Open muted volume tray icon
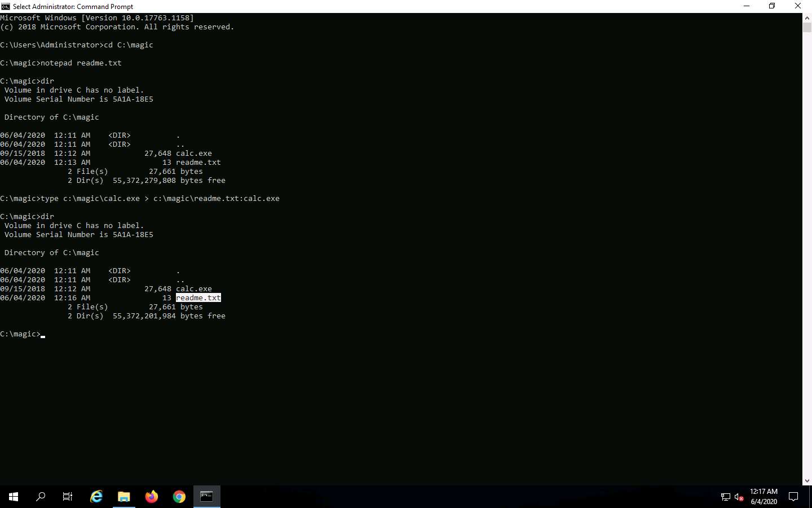Screen dimensions: 812x508 [739, 497]
